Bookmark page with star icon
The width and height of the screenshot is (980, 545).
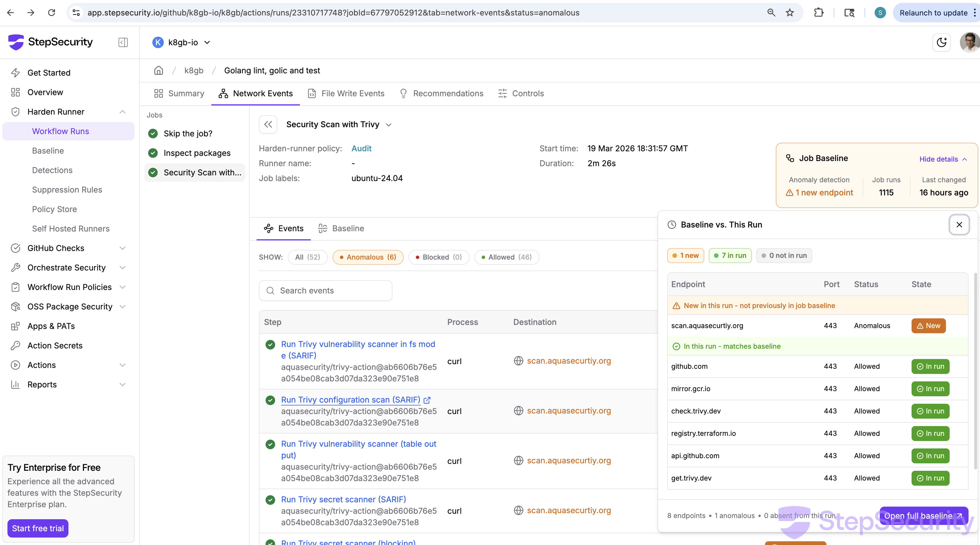790,13
